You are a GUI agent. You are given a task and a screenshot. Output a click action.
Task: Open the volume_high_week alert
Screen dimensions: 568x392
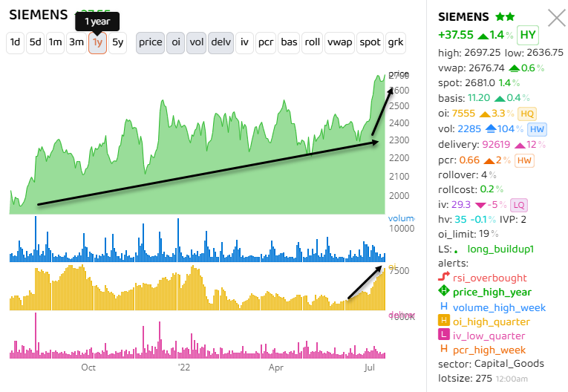[499, 307]
